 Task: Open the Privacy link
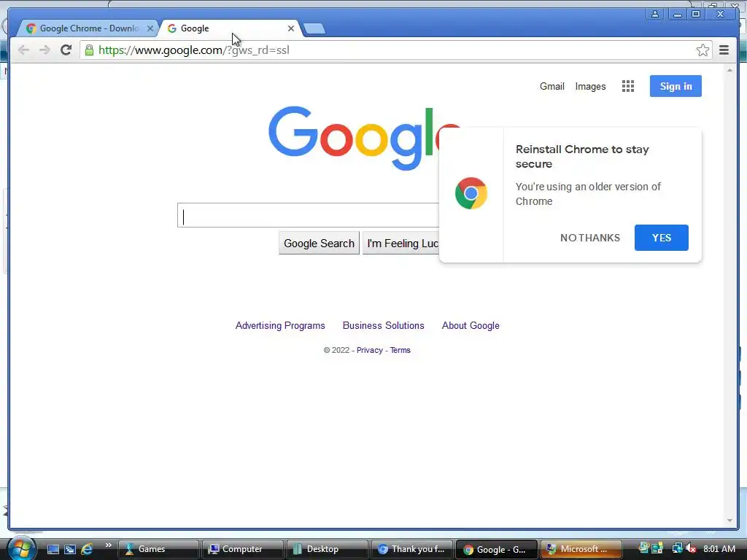pyautogui.click(x=370, y=350)
